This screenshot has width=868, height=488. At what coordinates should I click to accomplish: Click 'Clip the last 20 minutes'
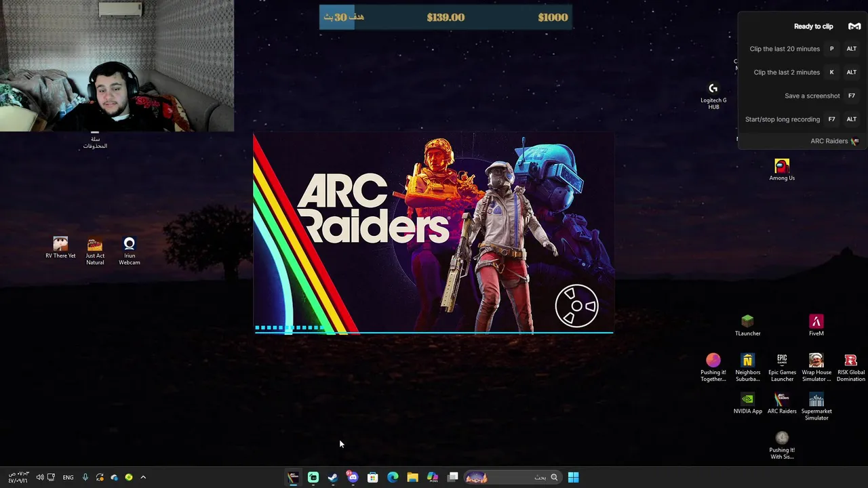click(x=785, y=49)
